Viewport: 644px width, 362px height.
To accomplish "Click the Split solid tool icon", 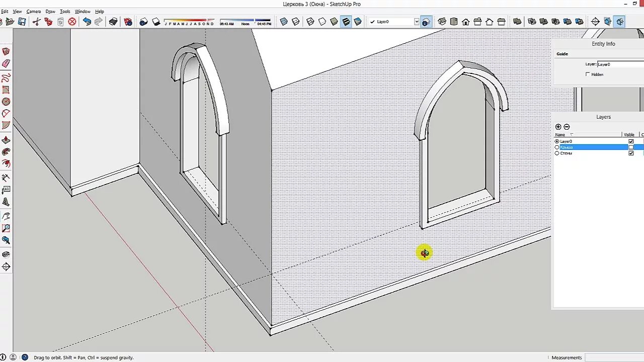I will pyautogui.click(x=580, y=22).
